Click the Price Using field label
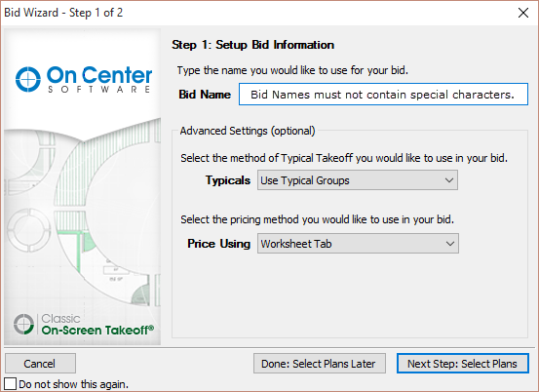The height and width of the screenshot is (392, 539). click(218, 244)
